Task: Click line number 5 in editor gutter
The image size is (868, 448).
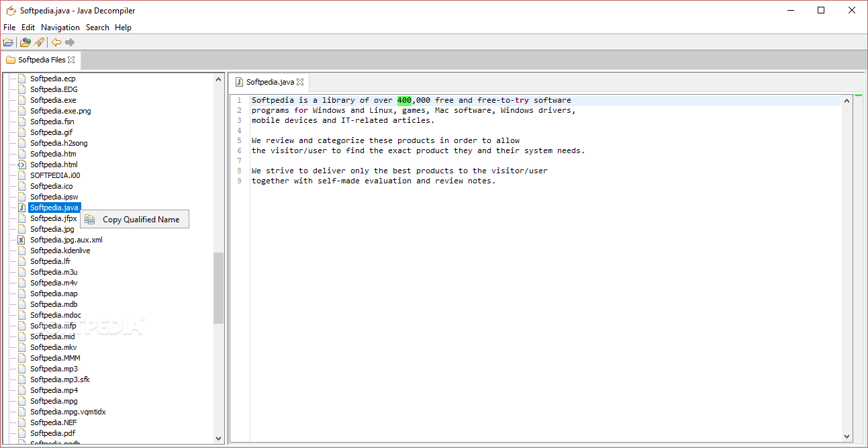Action: tap(239, 140)
